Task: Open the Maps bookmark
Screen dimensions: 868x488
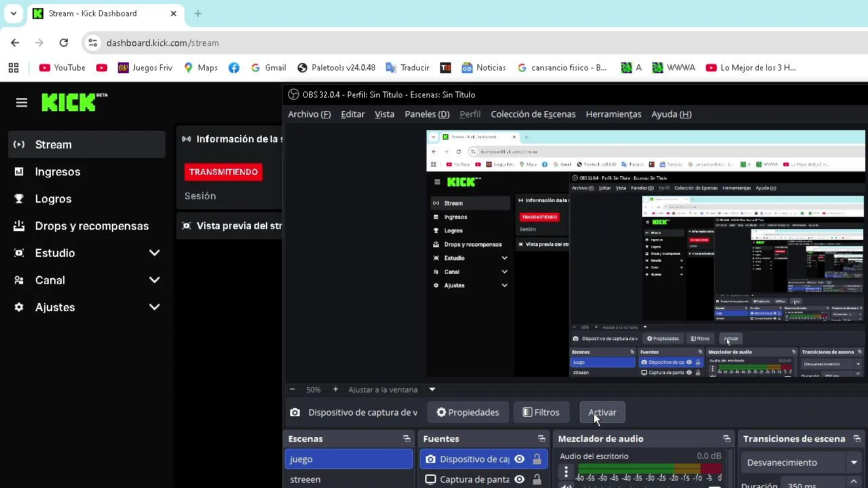Action: pos(201,68)
